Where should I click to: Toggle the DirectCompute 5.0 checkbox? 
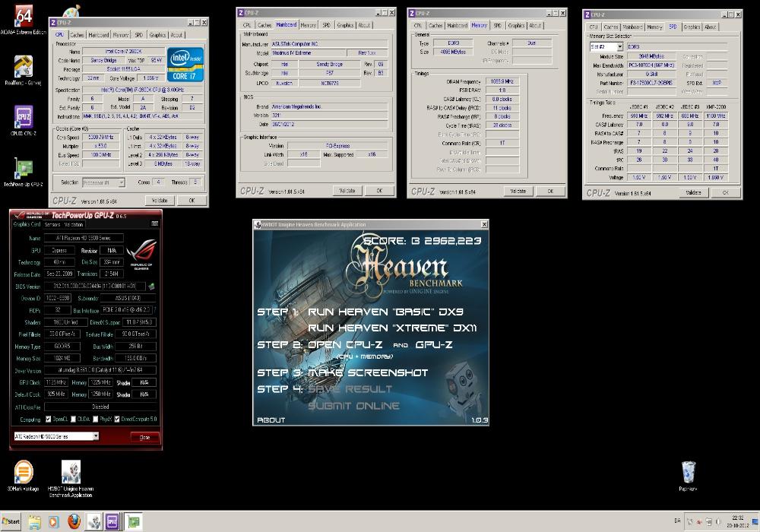[117, 419]
